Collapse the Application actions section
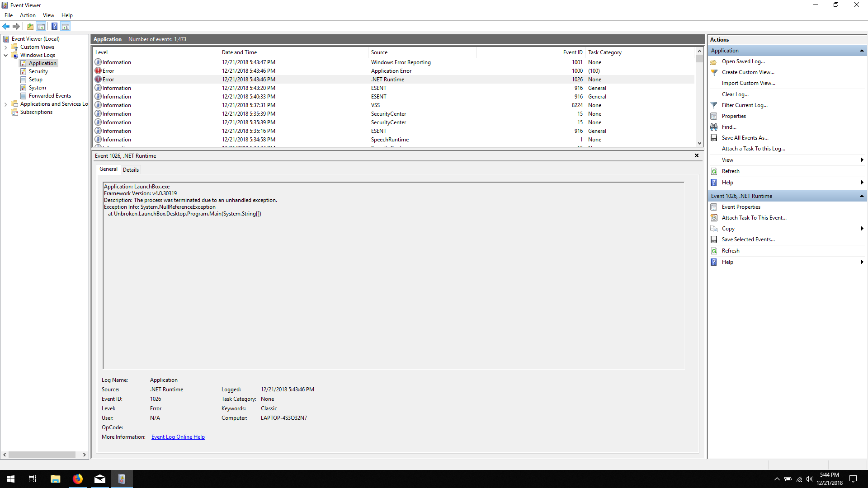This screenshot has width=868, height=488. click(862, 51)
